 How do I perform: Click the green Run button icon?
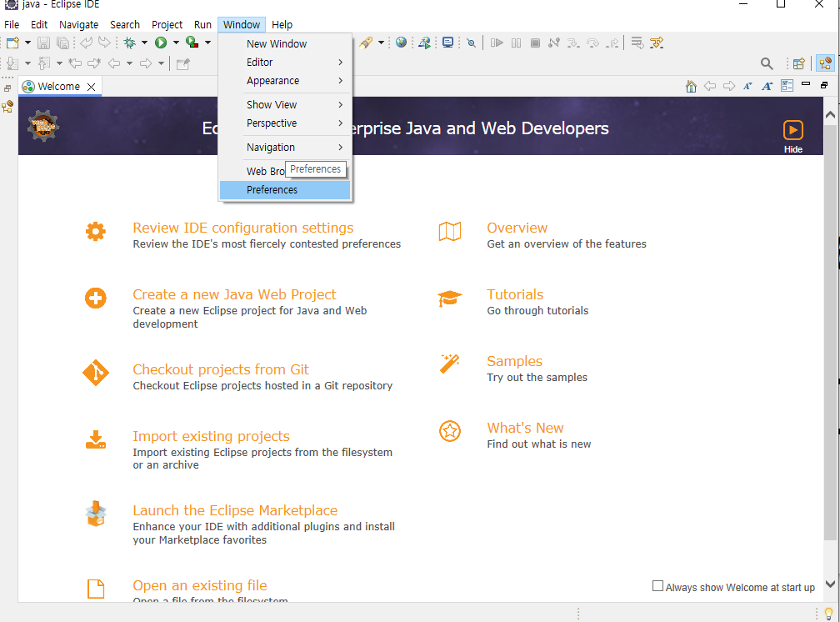point(161,43)
